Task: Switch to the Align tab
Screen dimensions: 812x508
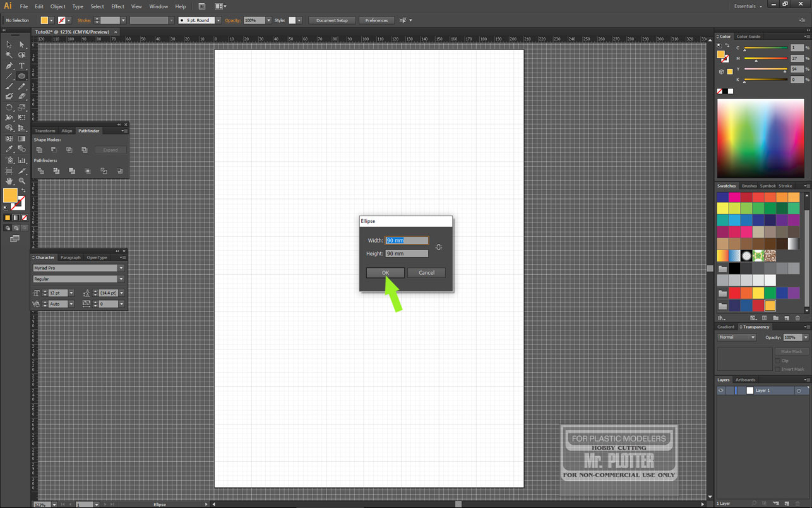Action: click(x=67, y=131)
